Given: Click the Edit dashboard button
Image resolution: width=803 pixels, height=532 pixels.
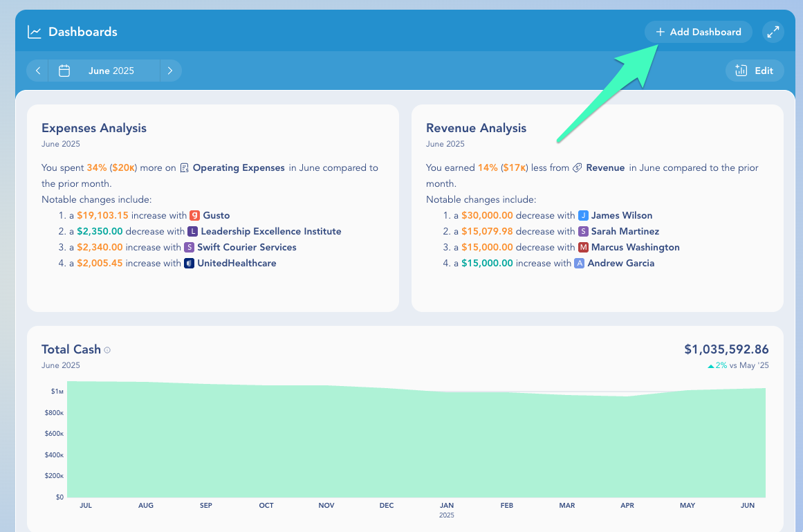Looking at the screenshot, I should [x=754, y=71].
